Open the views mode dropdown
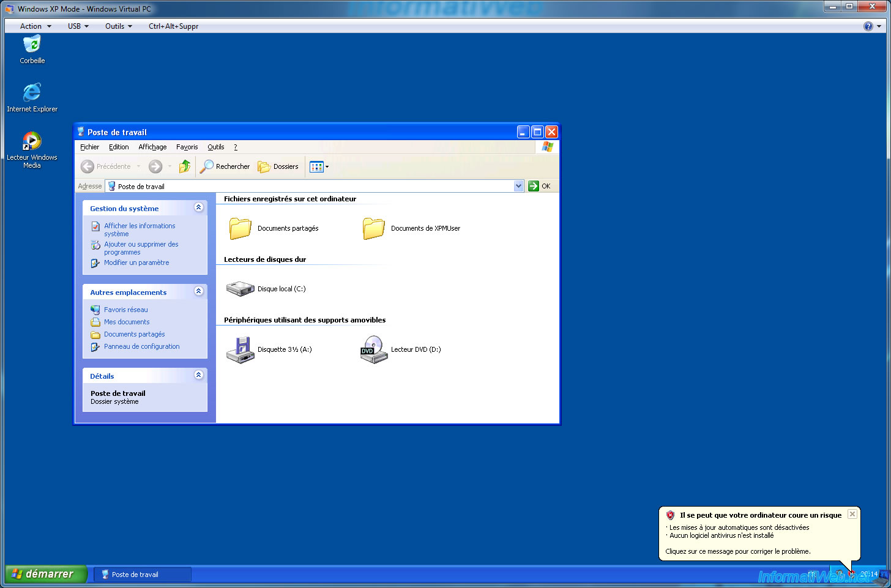The height and width of the screenshot is (588, 891). tap(319, 166)
